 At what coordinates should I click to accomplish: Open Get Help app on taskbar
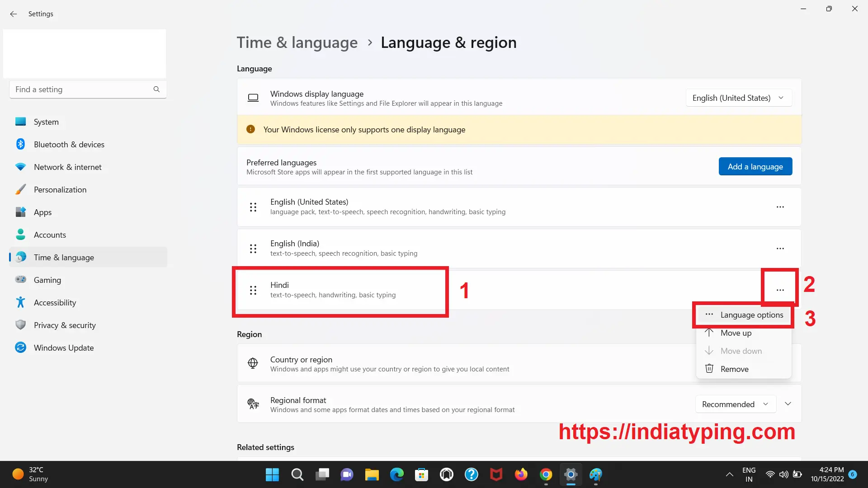tap(471, 474)
